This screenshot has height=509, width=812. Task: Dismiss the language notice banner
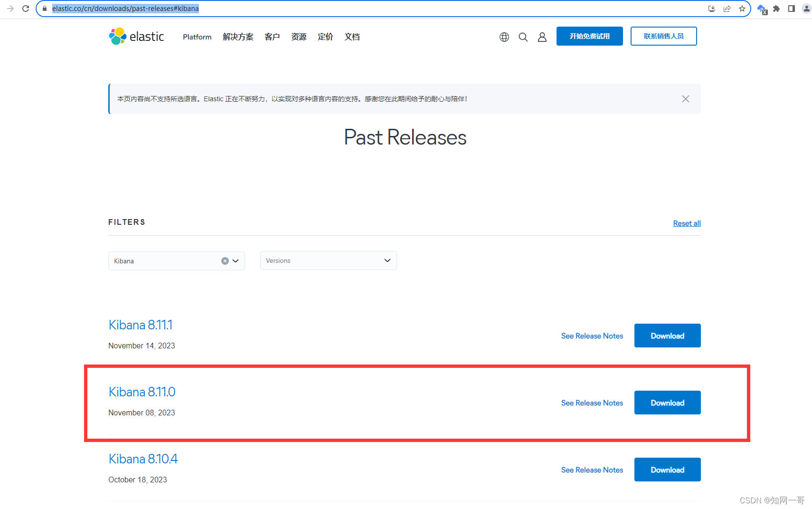(x=685, y=99)
